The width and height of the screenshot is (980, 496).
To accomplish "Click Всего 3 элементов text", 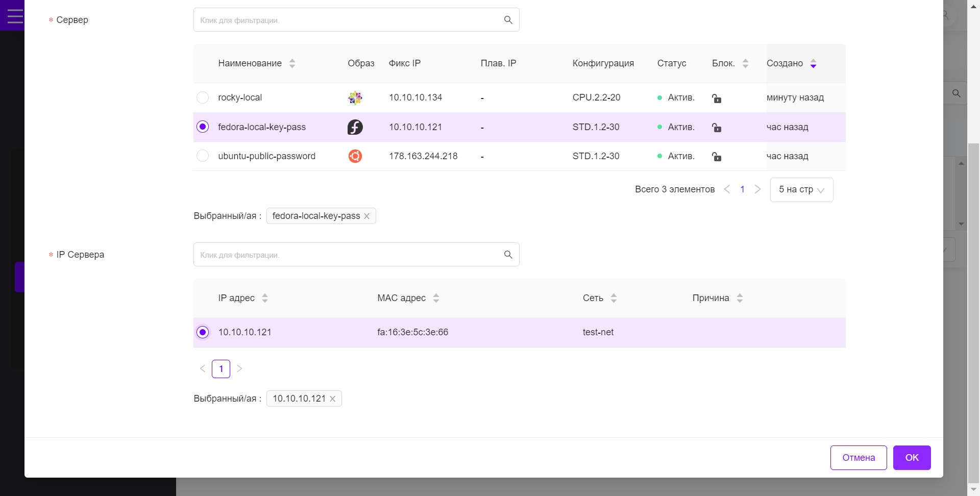I will tap(675, 189).
